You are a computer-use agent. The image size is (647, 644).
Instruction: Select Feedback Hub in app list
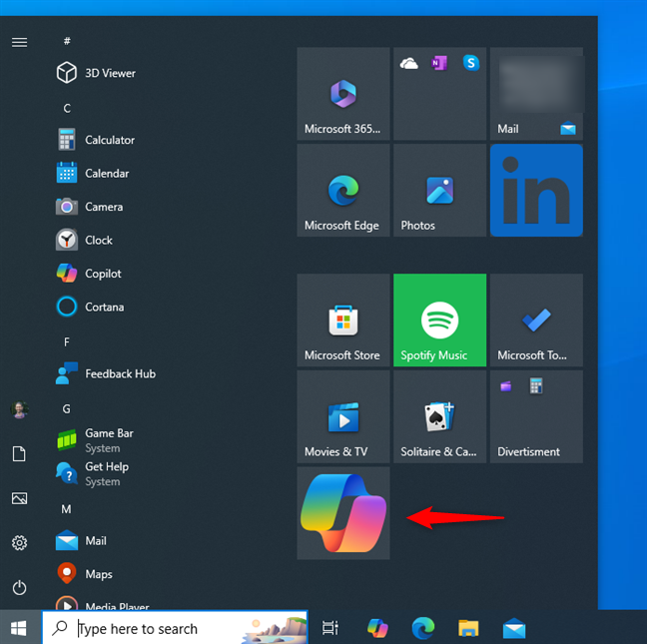(x=120, y=373)
